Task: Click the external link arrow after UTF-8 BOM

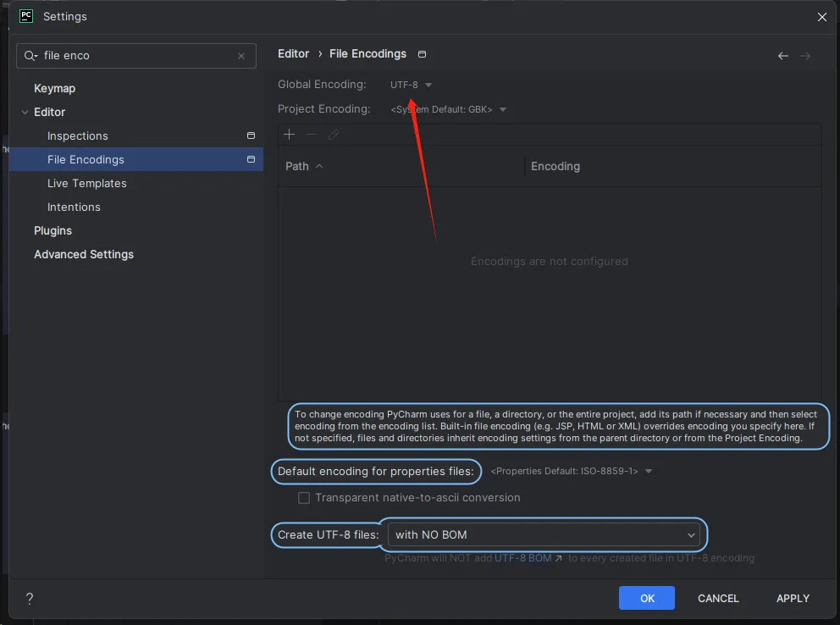Action: click(558, 558)
